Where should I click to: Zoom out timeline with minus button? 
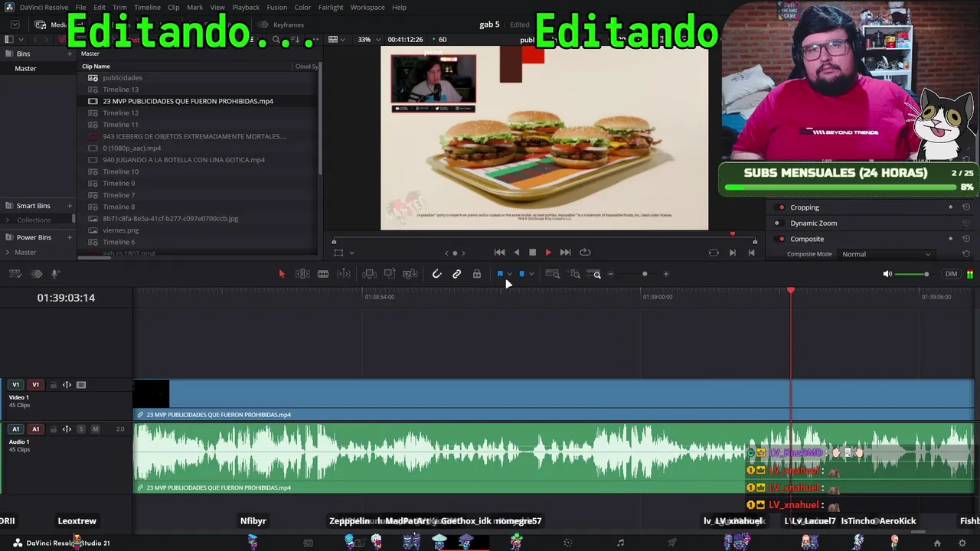pos(610,274)
